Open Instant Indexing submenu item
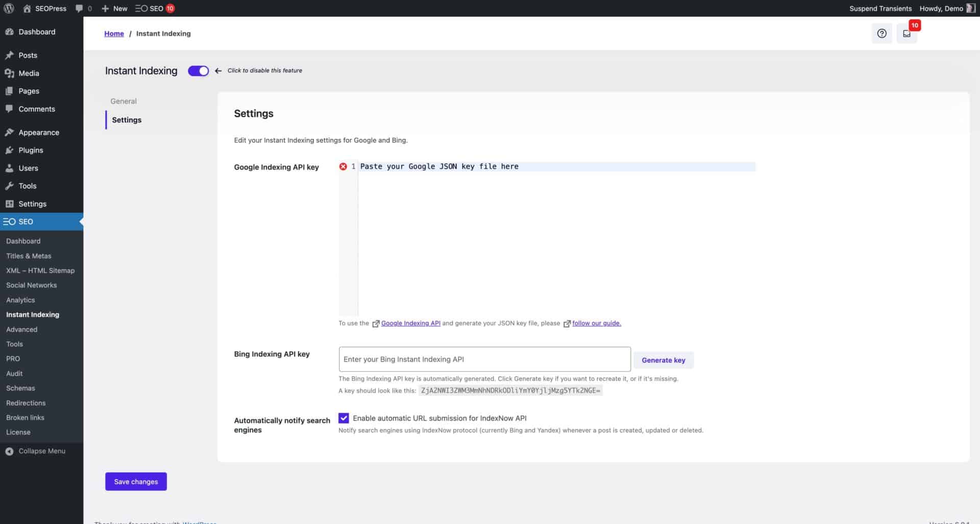 (33, 315)
